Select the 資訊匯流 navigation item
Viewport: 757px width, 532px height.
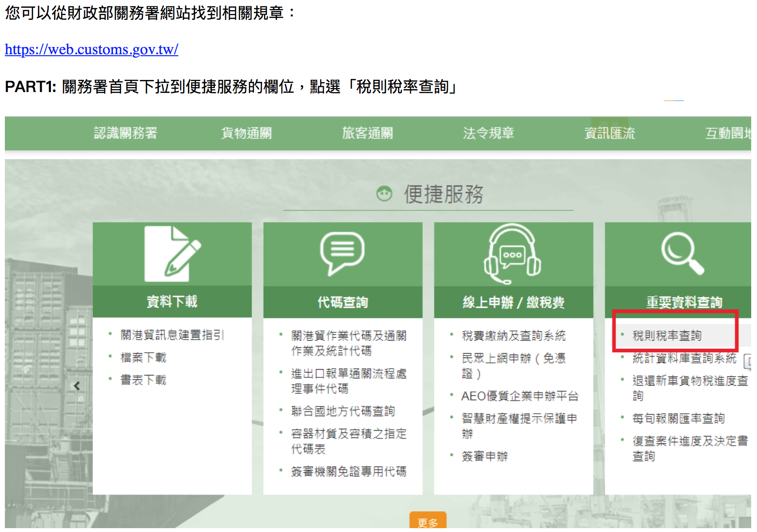coord(609,133)
